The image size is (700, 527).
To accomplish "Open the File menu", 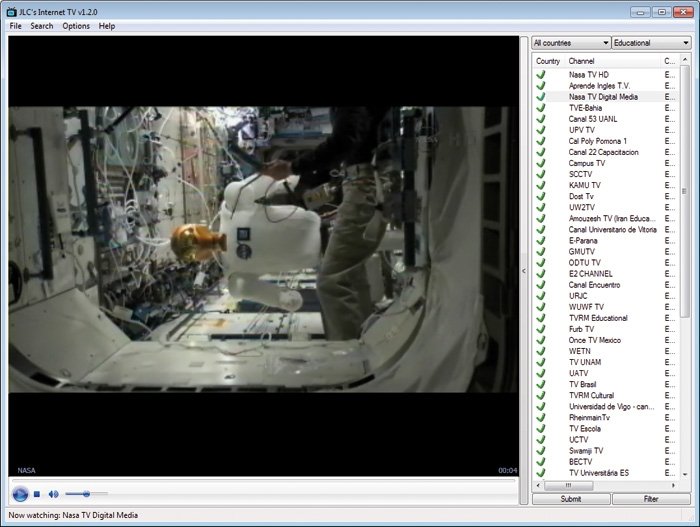I will pyautogui.click(x=16, y=26).
